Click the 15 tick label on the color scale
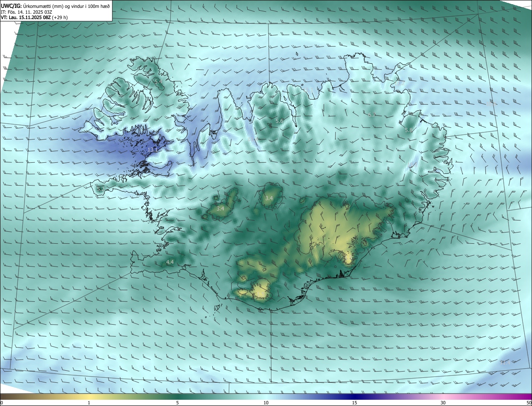Screen dimensions: 532x406 click(355, 403)
